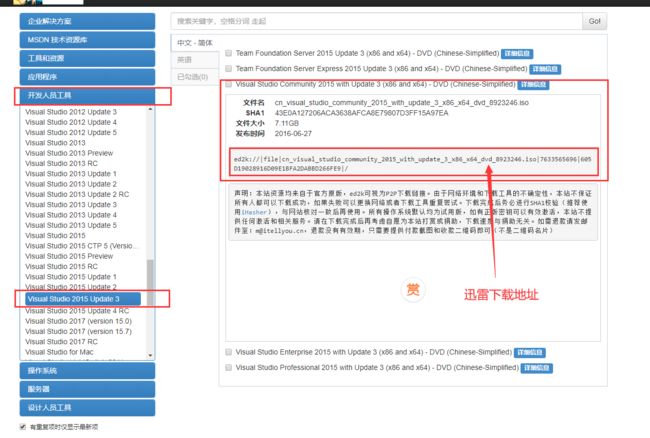Select Visual Studio 2012 Update 3
Viewport: 650px width, 438px height.
pyautogui.click(x=71, y=112)
